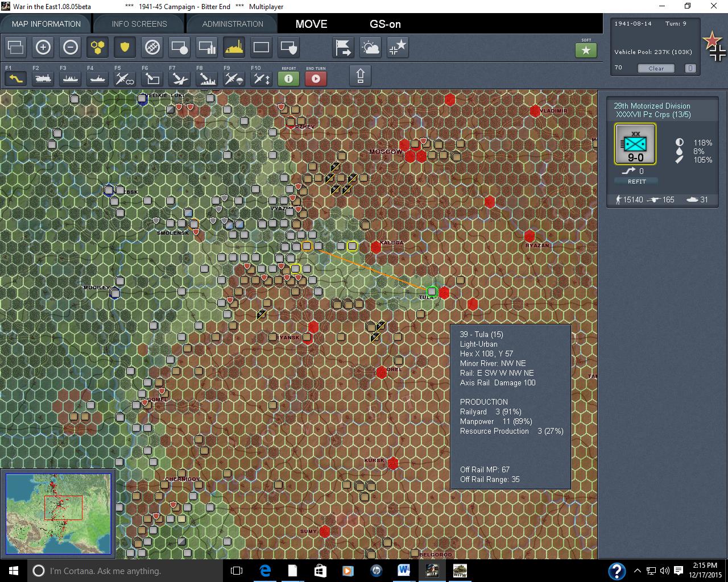Select F6 bomb unit mode
This screenshot has height=582, width=728.
152,78
